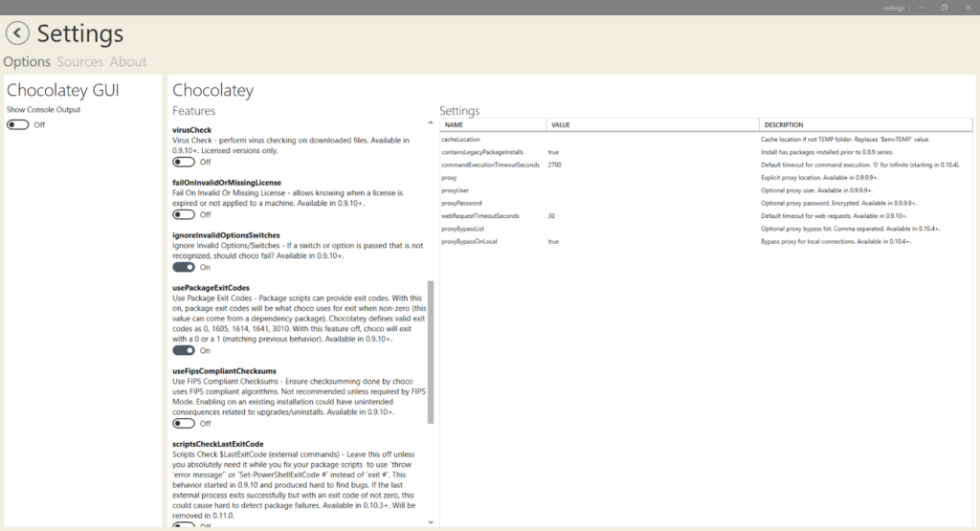Click the true value for proxyBypassOnLocal
980x531 pixels.
point(553,242)
